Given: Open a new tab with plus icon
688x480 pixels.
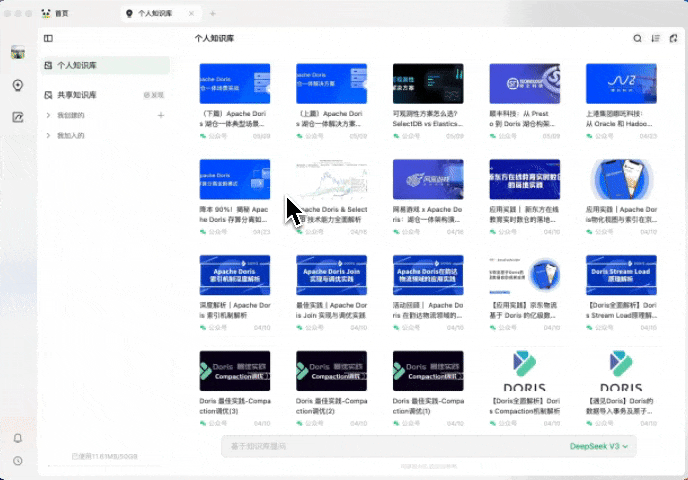Looking at the screenshot, I should point(213,14).
